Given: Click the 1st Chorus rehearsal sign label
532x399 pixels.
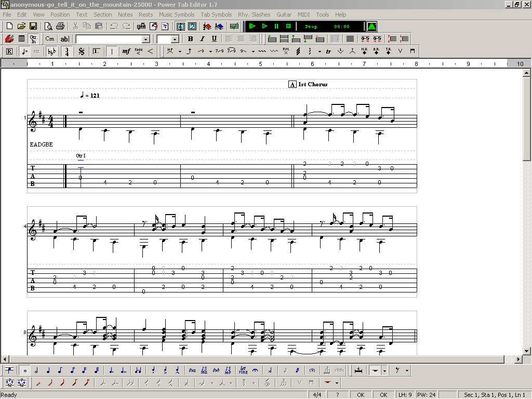Looking at the screenshot, I should pos(309,84).
